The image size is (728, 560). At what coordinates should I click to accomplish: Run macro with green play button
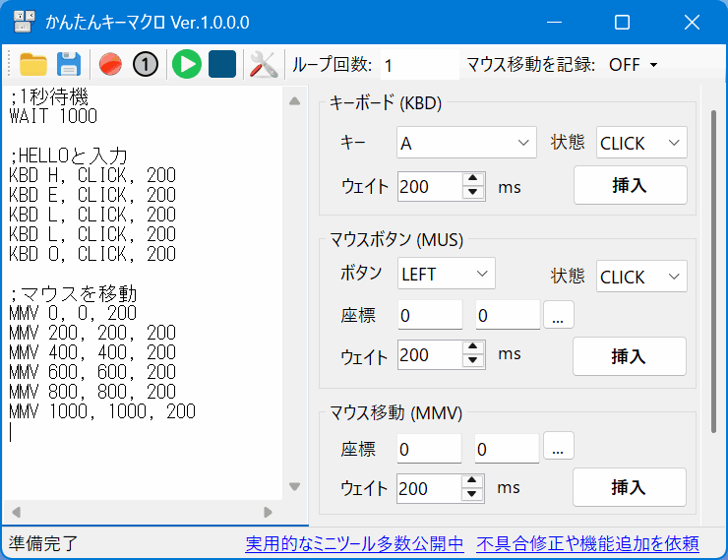coord(187,64)
